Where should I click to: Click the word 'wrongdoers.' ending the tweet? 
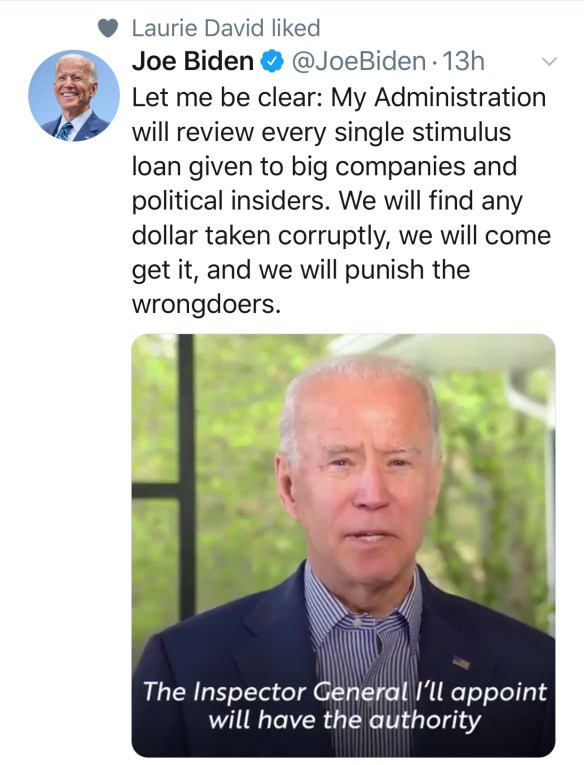click(207, 304)
